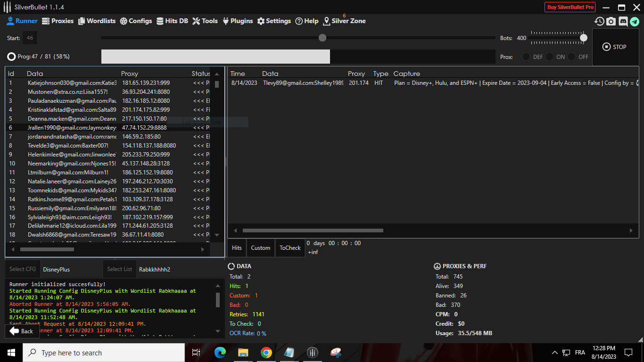Switch to the Hits tab

pos(237,248)
